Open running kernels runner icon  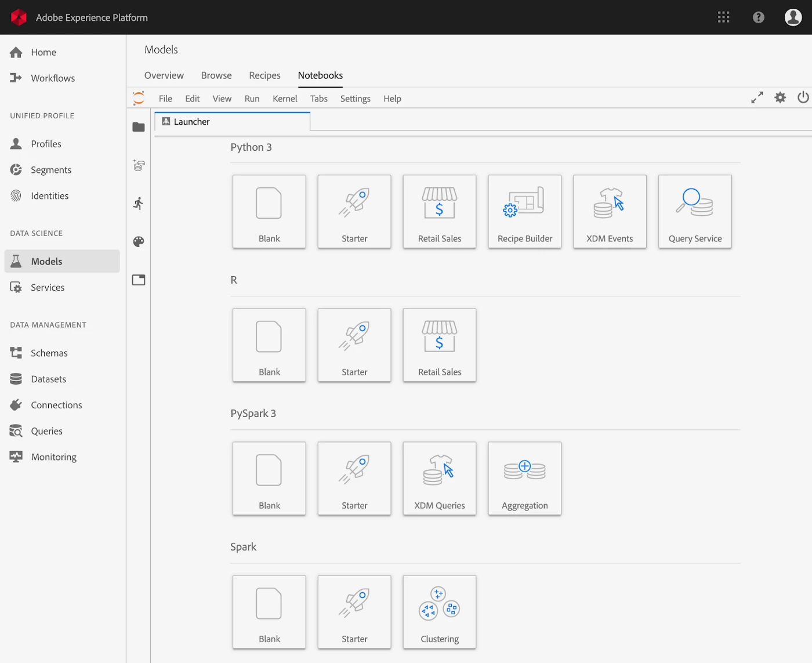pos(139,204)
